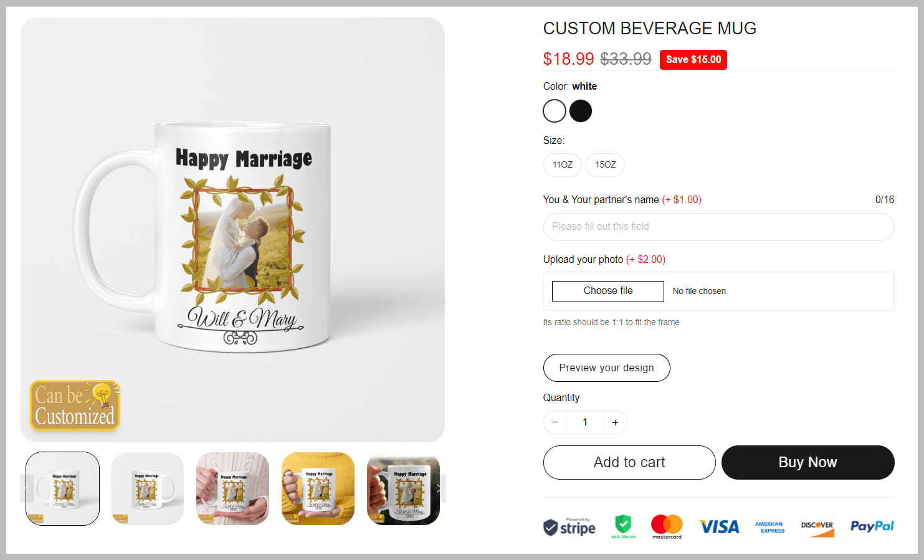Choose the black color swatch
Viewport: 924px width, 560px height.
click(581, 111)
